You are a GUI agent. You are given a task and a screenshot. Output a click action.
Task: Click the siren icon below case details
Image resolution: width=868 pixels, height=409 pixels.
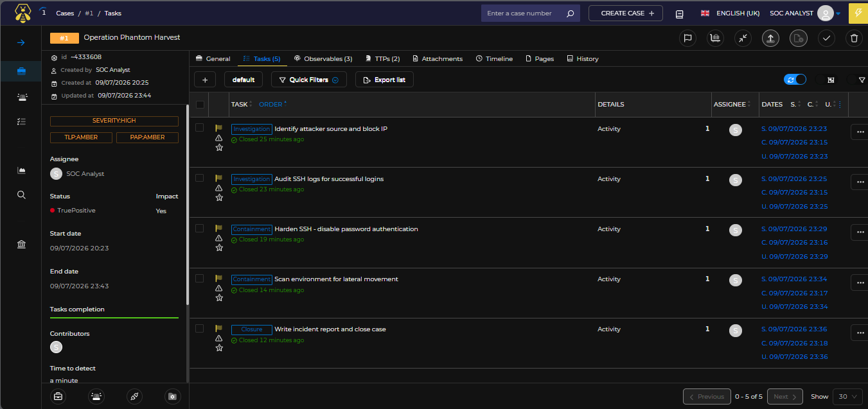pyautogui.click(x=96, y=396)
